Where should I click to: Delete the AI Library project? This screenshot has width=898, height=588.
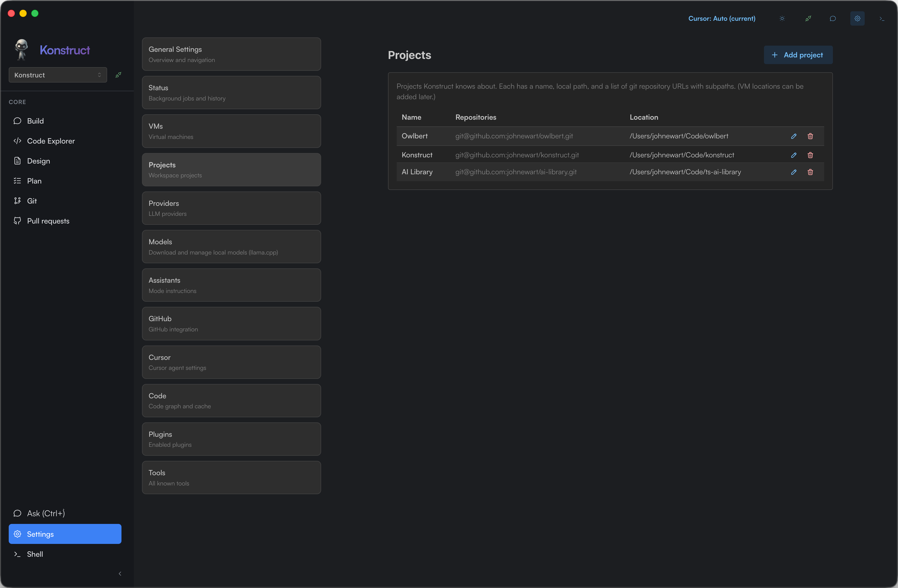tap(810, 172)
